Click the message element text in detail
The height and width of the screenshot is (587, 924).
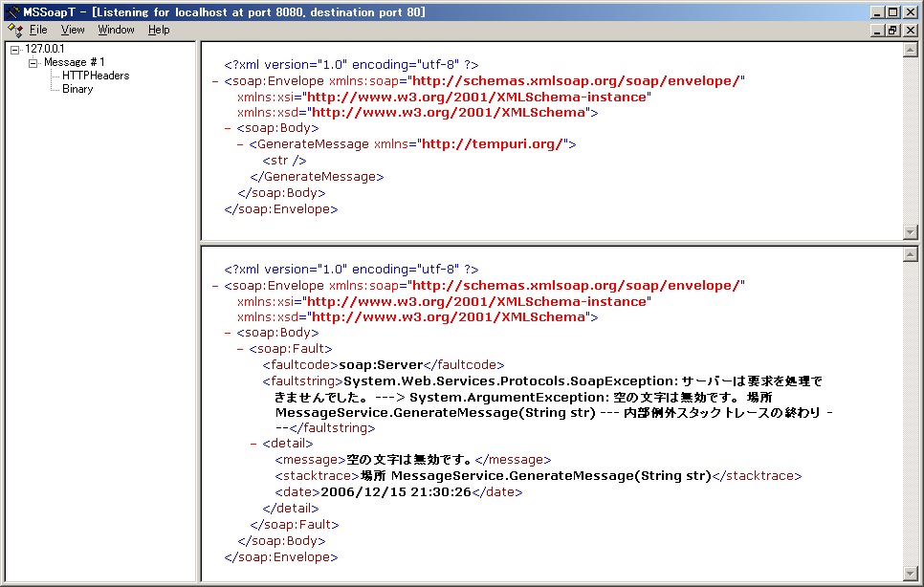(x=410, y=460)
